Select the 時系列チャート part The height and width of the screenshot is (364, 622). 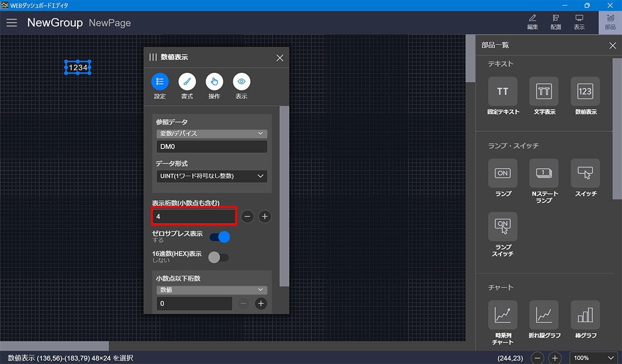click(x=503, y=315)
